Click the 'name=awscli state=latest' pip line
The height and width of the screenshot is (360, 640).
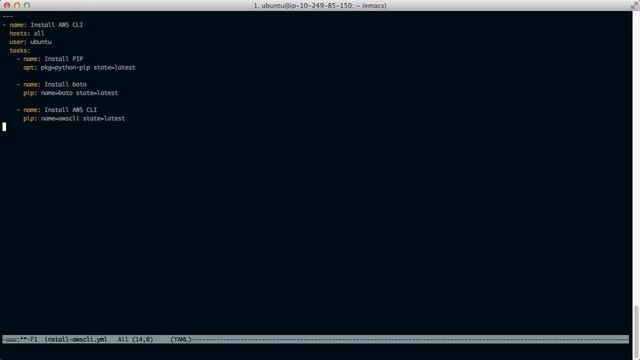click(83, 118)
